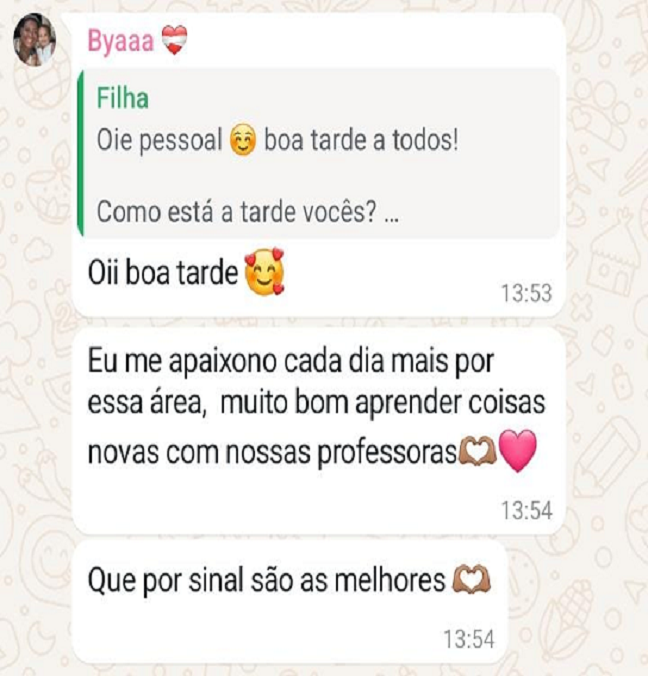Tap the hearts face emoji after 'Oii boa tarde'

tap(264, 272)
